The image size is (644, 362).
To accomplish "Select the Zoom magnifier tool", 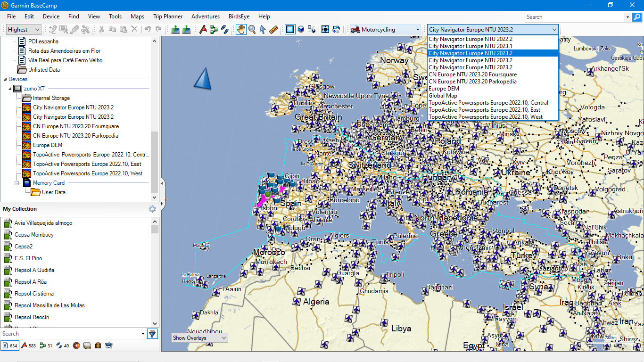I will (252, 29).
